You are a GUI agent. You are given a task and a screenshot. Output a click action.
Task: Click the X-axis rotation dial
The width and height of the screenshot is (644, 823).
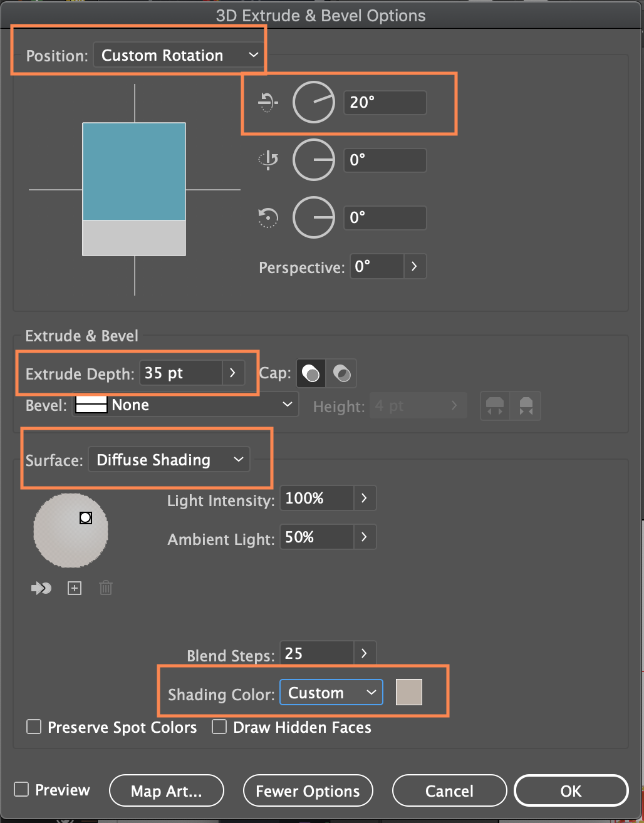[x=314, y=102]
